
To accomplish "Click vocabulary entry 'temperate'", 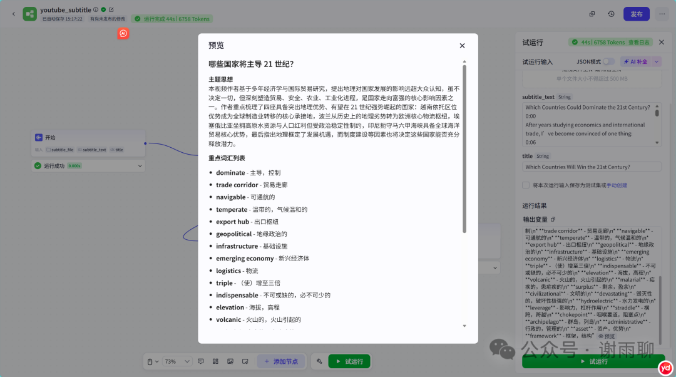I will pos(262,210).
